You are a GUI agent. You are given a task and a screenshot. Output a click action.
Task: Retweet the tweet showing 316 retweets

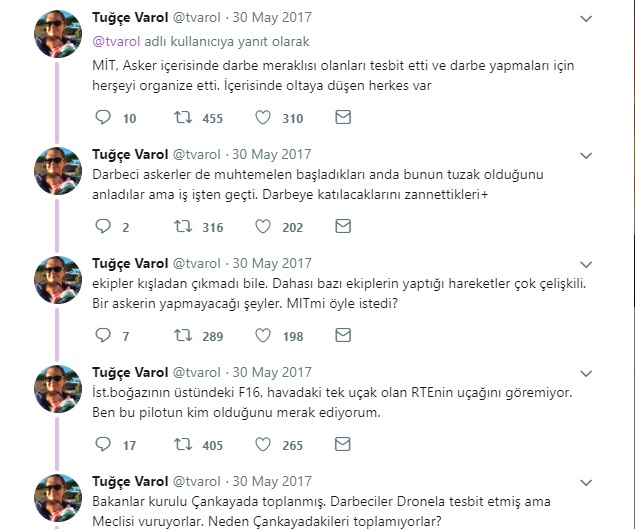point(183,226)
